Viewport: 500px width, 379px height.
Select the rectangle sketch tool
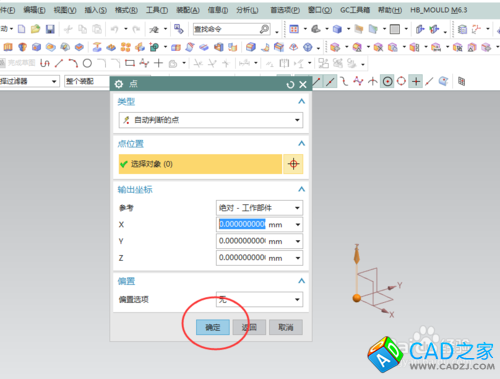coord(130,63)
